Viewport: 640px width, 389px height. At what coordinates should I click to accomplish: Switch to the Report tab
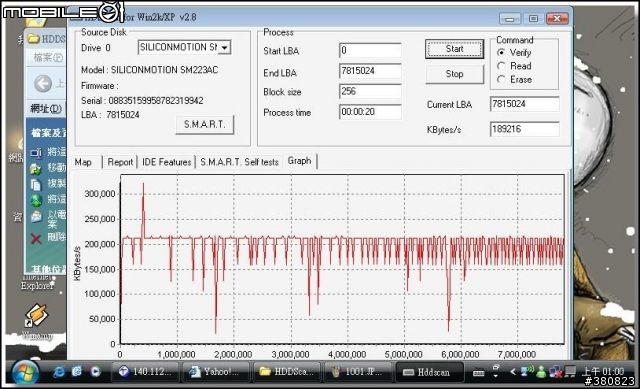click(120, 162)
